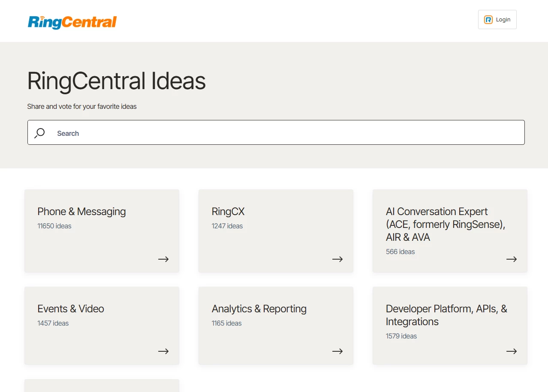Viewport: 548px width, 392px height.
Task: Click the arrow on Phone & Messaging card
Action: coord(163,259)
